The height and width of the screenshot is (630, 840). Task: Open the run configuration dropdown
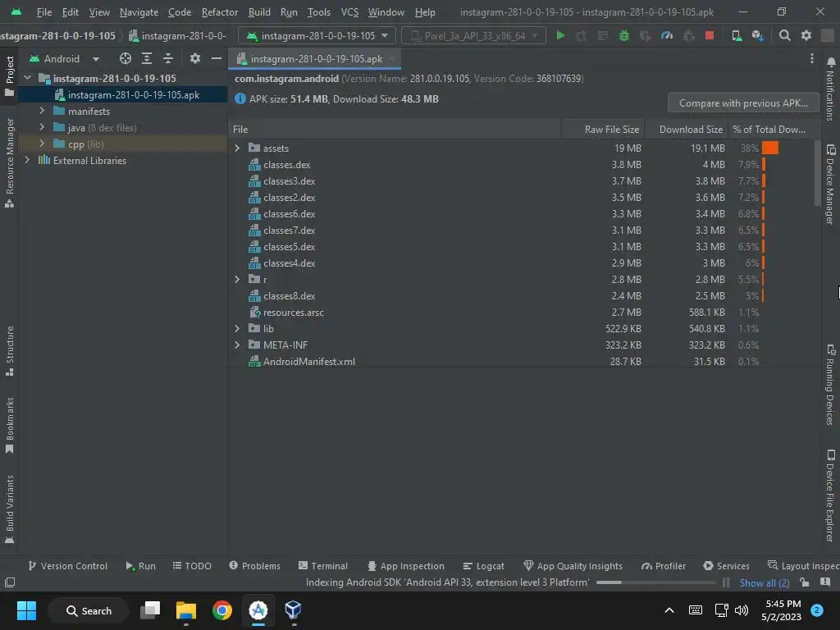[x=317, y=36]
